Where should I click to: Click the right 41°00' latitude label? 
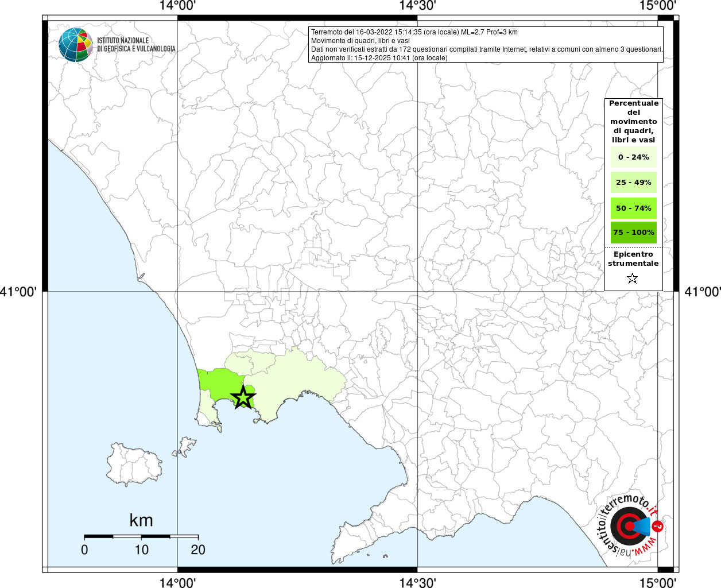click(703, 292)
